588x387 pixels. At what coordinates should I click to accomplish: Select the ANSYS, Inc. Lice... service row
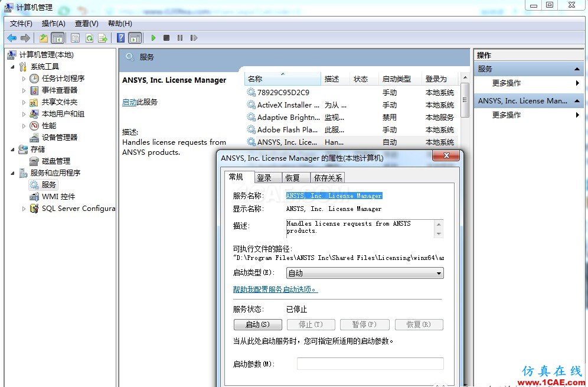(351, 142)
